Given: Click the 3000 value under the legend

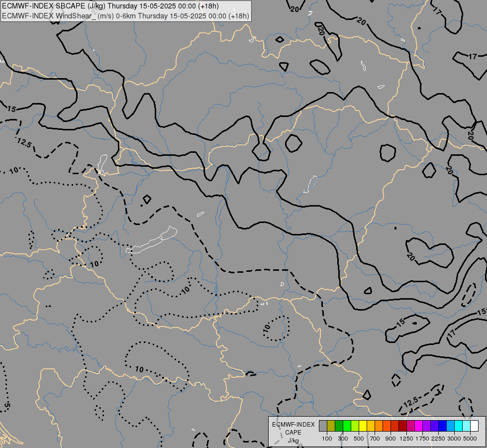Looking at the screenshot, I should [x=454, y=439].
